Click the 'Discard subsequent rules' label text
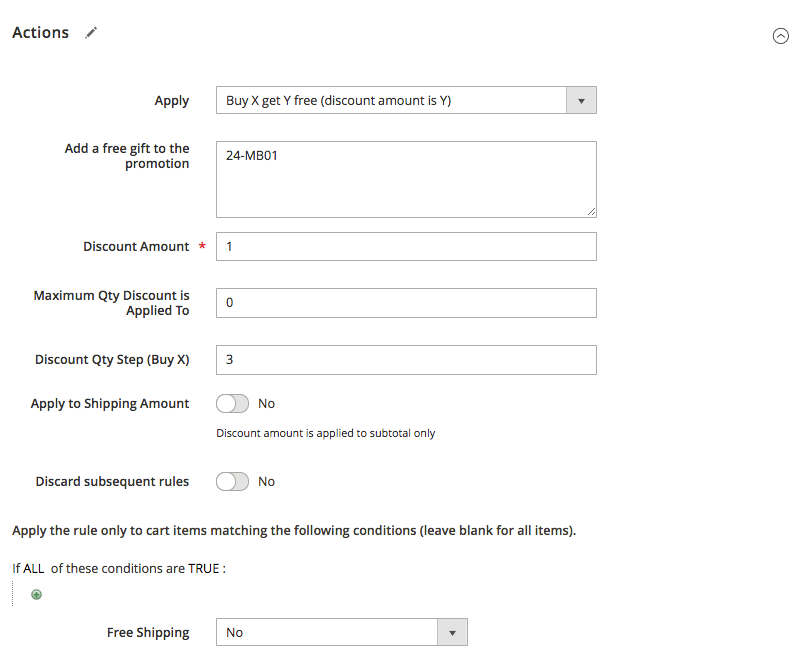Screen dimensions: 807x659 coord(112,482)
